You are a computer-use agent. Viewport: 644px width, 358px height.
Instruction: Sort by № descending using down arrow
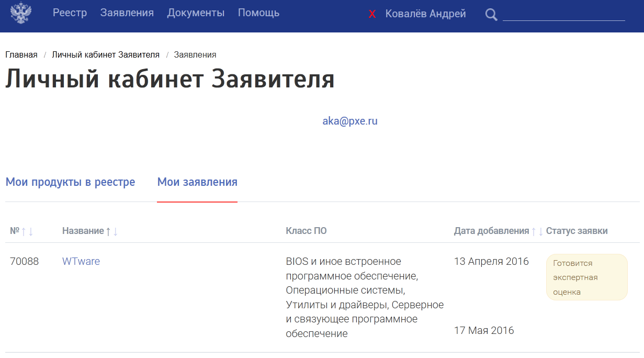(31, 231)
